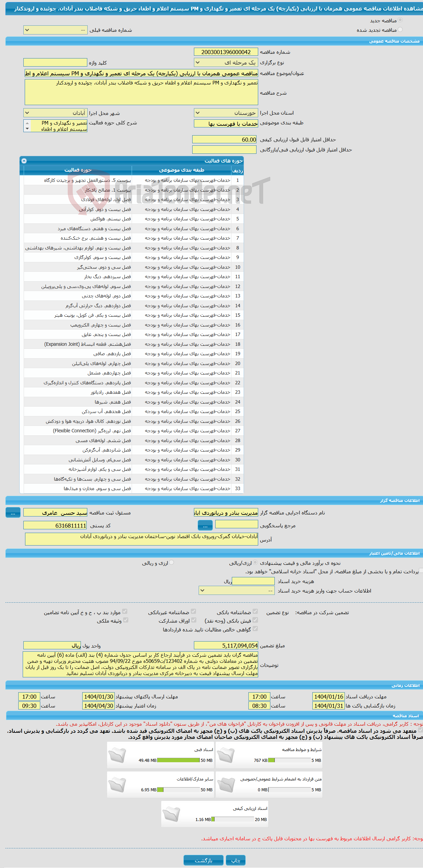Click the حداقل امتیاز ارزیابی فنی/بازرگانی field
This screenshot has height=868, width=423.
[225, 149]
